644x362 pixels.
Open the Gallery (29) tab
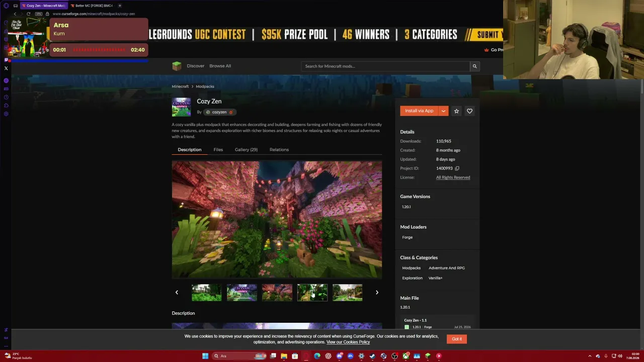246,150
